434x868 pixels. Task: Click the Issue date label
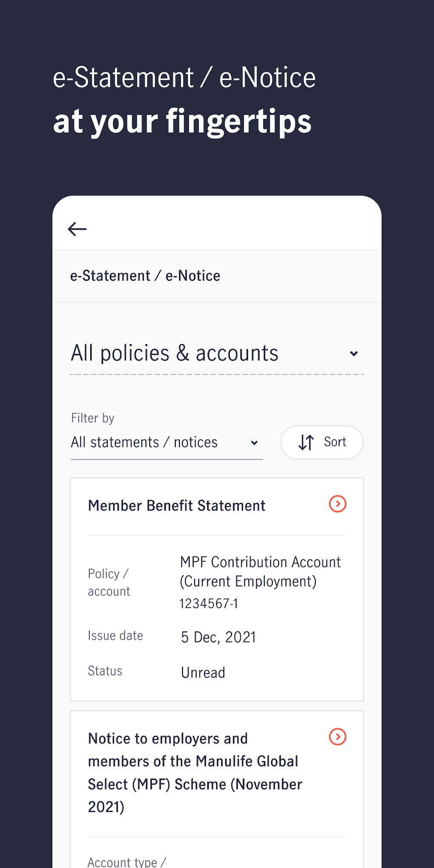point(115,636)
